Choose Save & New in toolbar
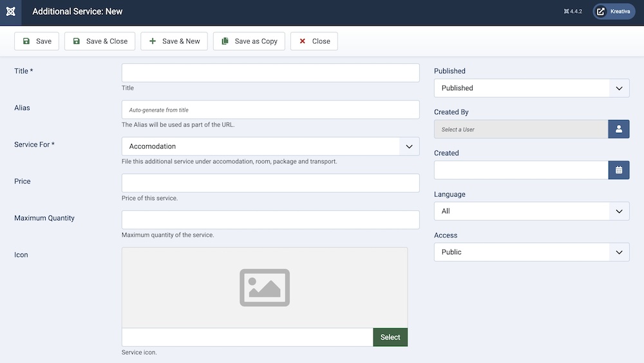The image size is (644, 363). [x=174, y=41]
